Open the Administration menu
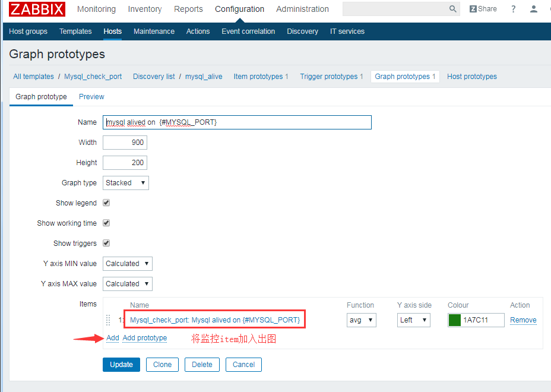Viewport: 551px width, 392px height. tap(302, 9)
